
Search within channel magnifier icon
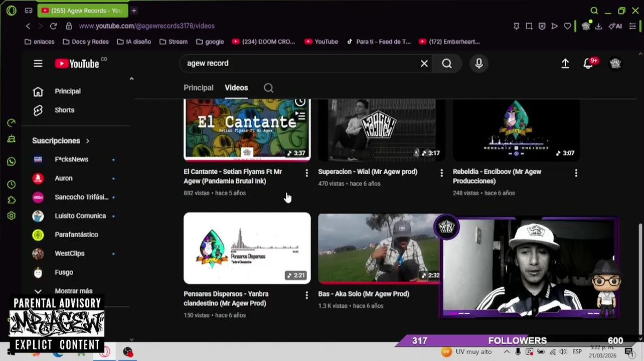coord(268,88)
